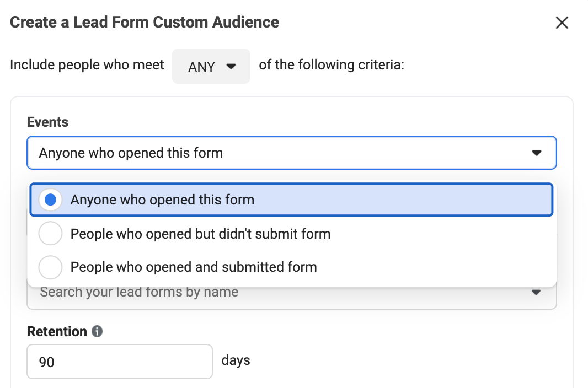
Task: Click the 'Include people who meet' text
Action: [x=87, y=65]
